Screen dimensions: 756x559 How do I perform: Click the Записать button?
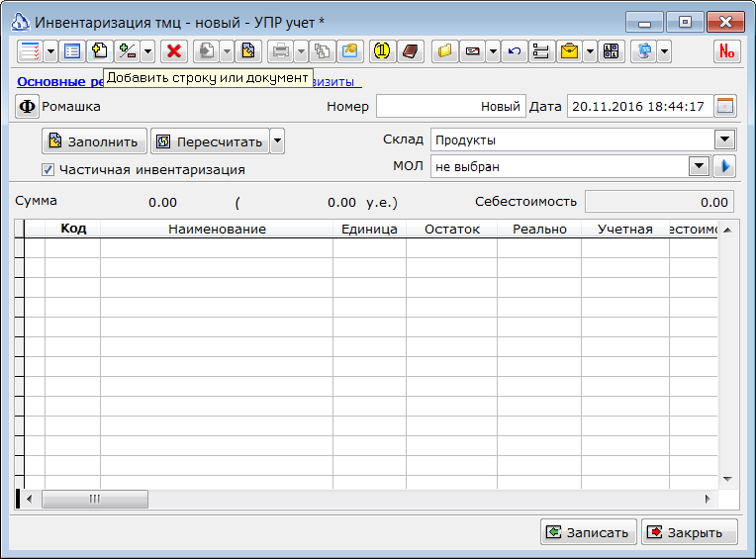(x=588, y=532)
